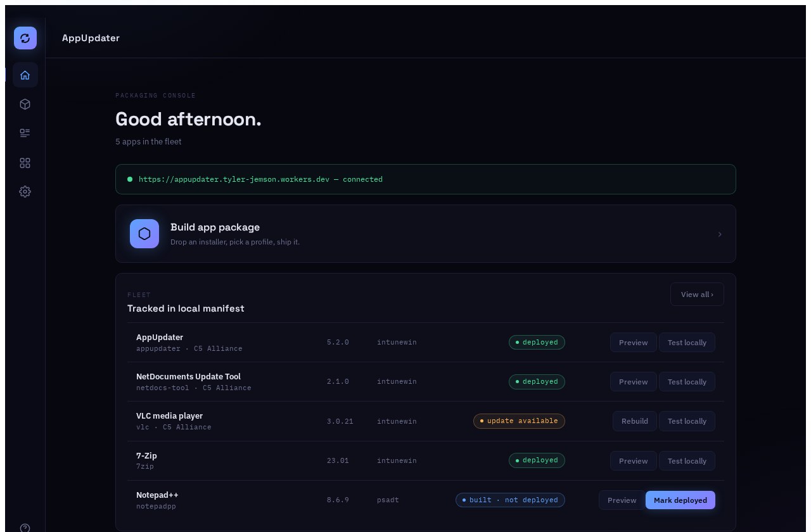Select the 7-Zip row name
This screenshot has height=532, width=811.
click(x=146, y=456)
